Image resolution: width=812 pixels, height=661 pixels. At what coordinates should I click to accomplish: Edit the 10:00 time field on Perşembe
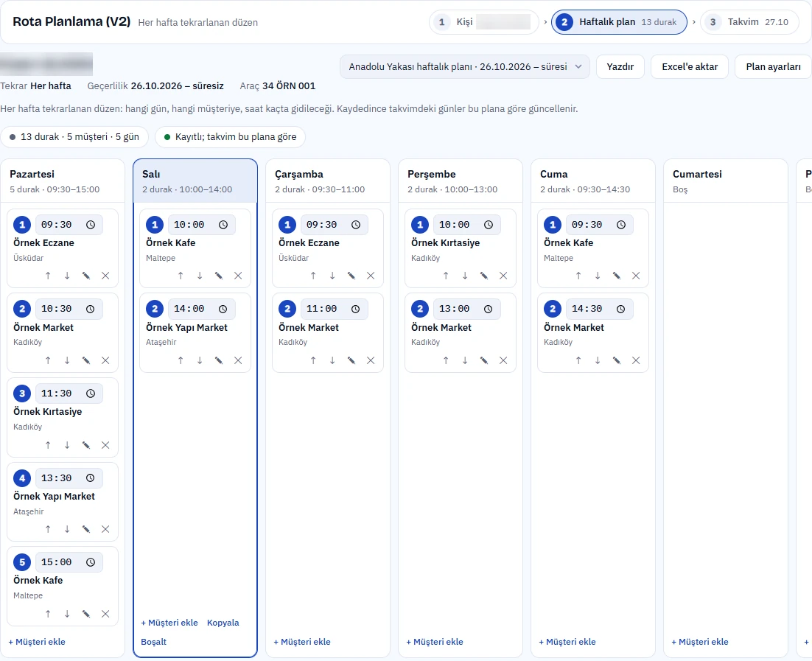click(466, 225)
